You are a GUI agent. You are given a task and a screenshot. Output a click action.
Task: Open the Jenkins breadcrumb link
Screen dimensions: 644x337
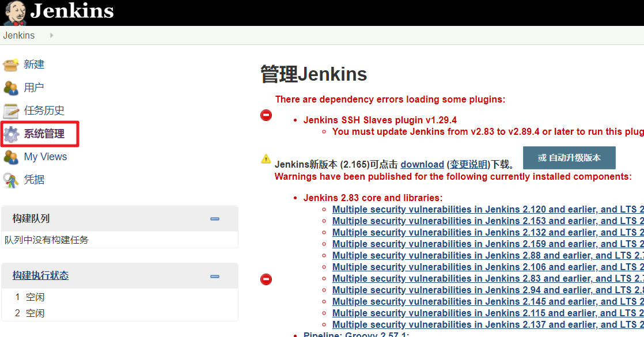19,35
